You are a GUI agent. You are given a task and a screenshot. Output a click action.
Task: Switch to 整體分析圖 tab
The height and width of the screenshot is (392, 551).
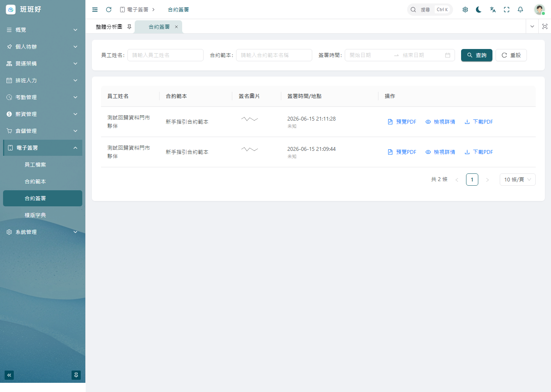click(x=109, y=27)
